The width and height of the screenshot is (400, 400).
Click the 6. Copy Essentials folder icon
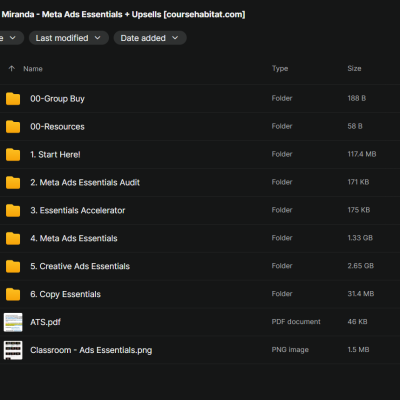pyautogui.click(x=13, y=294)
